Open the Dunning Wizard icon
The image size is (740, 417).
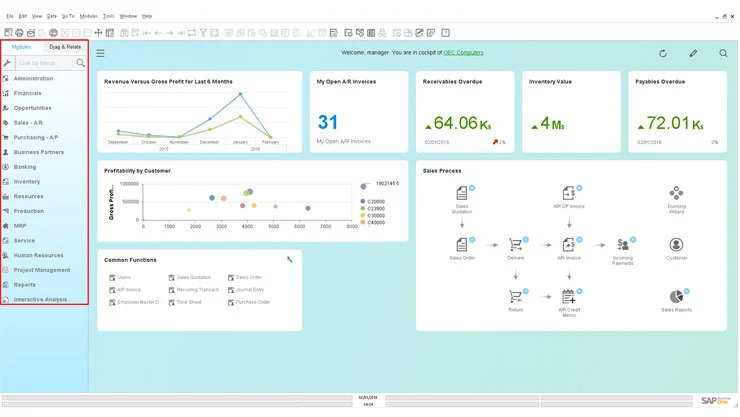click(x=676, y=193)
